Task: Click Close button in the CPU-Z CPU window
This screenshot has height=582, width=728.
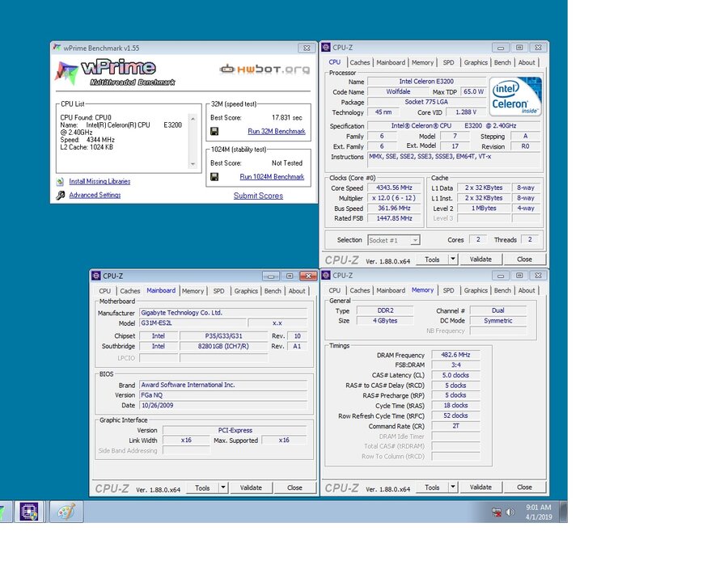Action: coord(525,259)
